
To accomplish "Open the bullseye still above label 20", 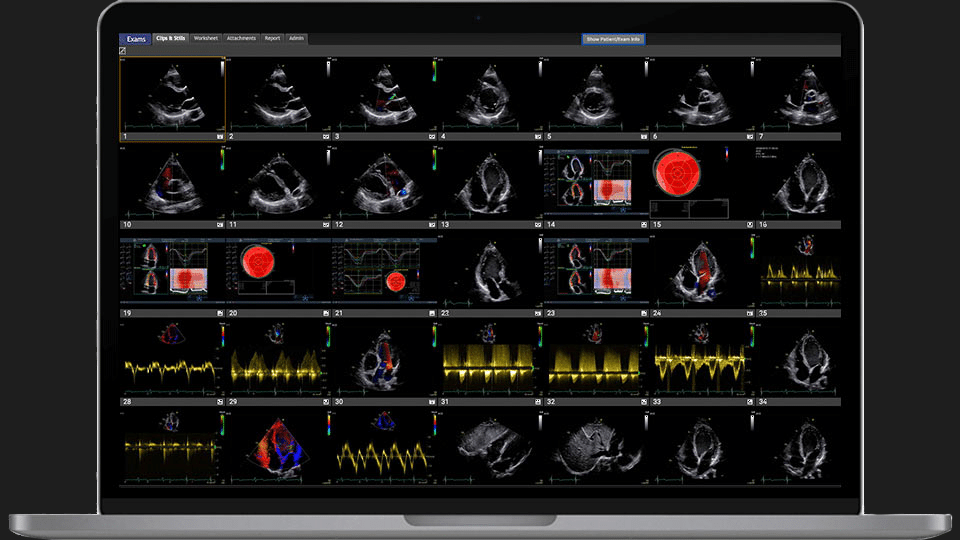I will pyautogui.click(x=279, y=271).
